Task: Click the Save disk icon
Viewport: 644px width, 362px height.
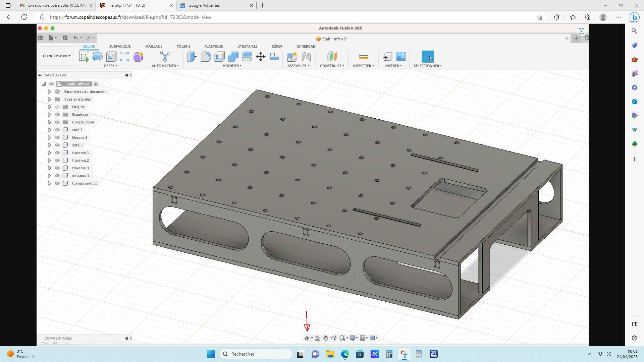Action: [x=65, y=38]
